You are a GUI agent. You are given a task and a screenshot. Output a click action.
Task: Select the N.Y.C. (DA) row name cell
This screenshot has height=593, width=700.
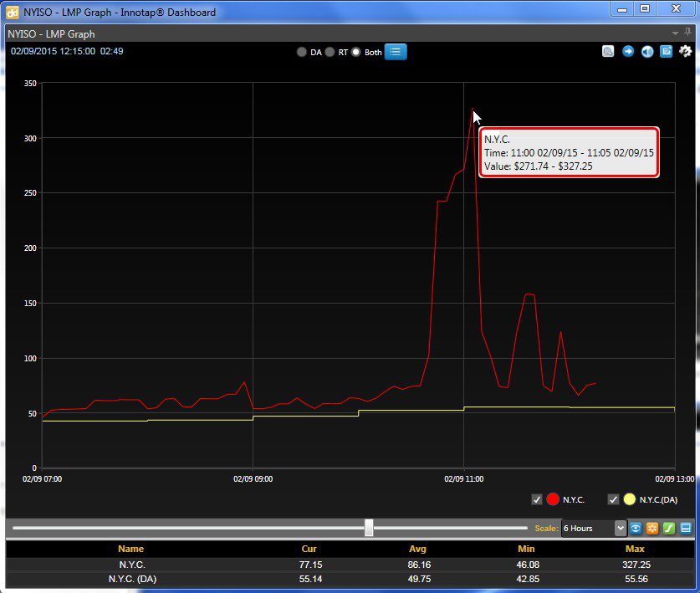pos(133,579)
